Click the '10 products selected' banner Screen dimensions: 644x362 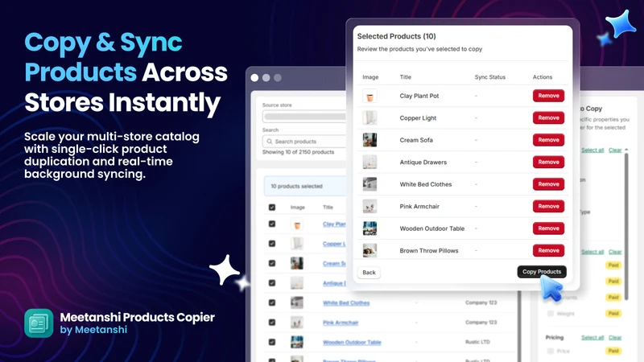306,186
